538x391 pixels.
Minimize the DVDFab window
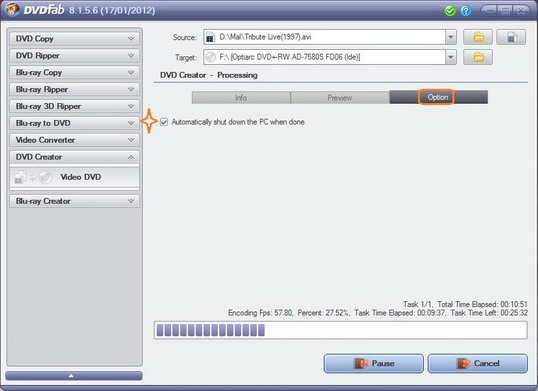[489, 11]
